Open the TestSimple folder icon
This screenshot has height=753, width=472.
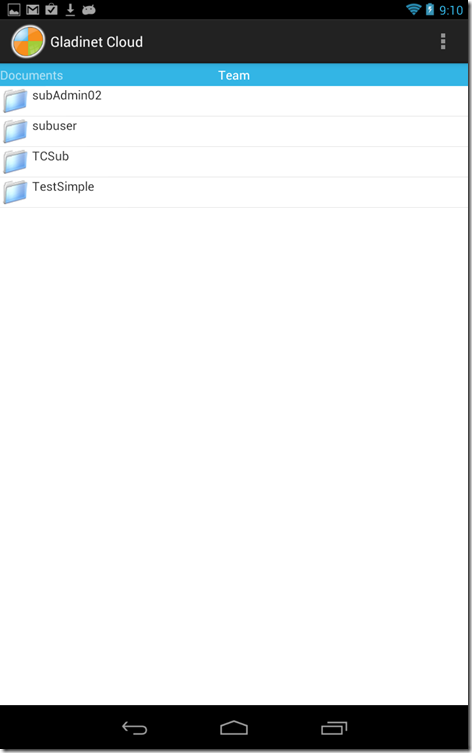click(15, 192)
